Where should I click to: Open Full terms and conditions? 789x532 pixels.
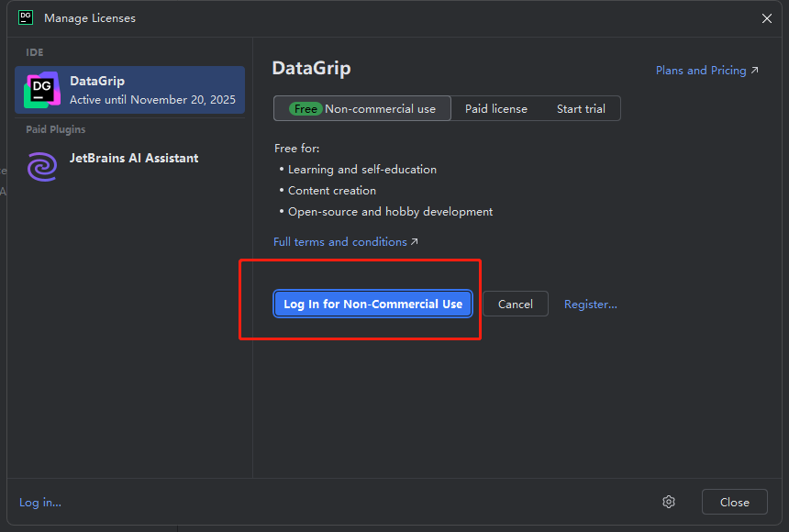click(x=340, y=241)
